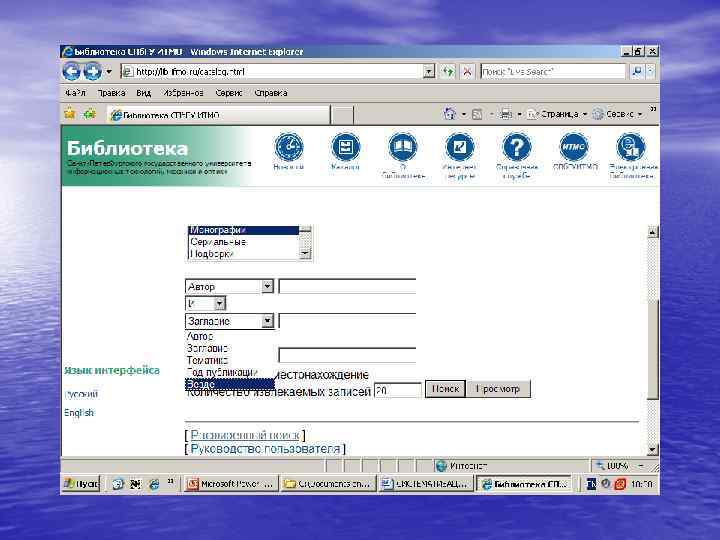Click the Просмотр button
This screenshot has width=720, height=540.
499,388
